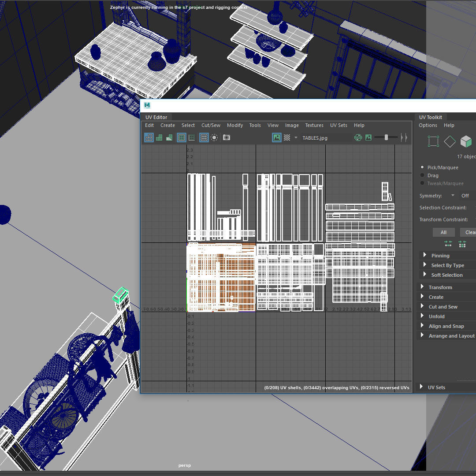Select Drag radio button

[x=422, y=175]
